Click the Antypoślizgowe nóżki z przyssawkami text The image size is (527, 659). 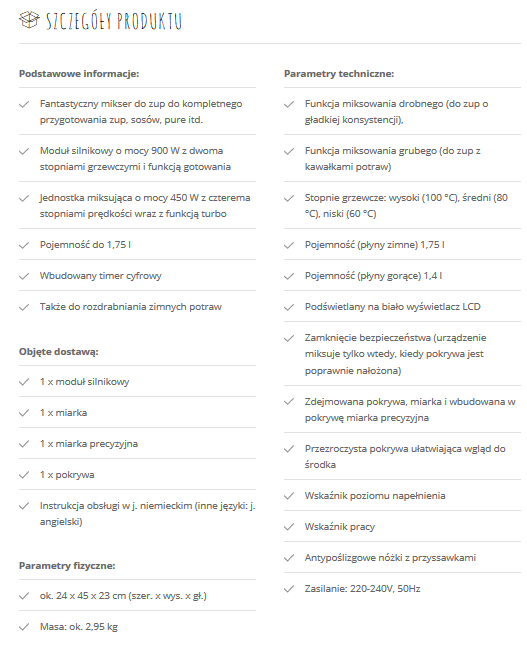click(390, 558)
